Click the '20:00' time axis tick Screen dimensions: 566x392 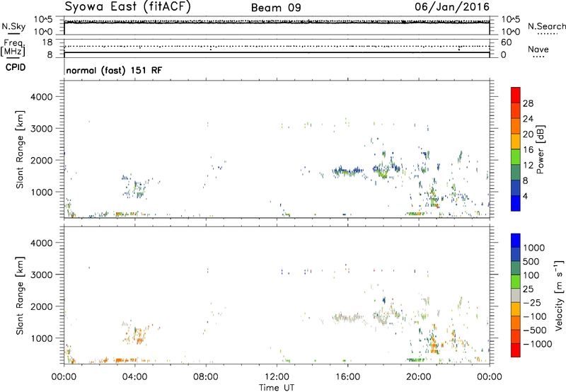(x=419, y=377)
